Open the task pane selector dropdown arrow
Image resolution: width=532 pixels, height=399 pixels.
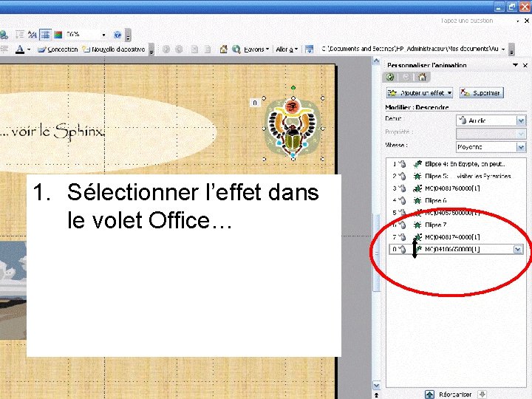[515, 65]
